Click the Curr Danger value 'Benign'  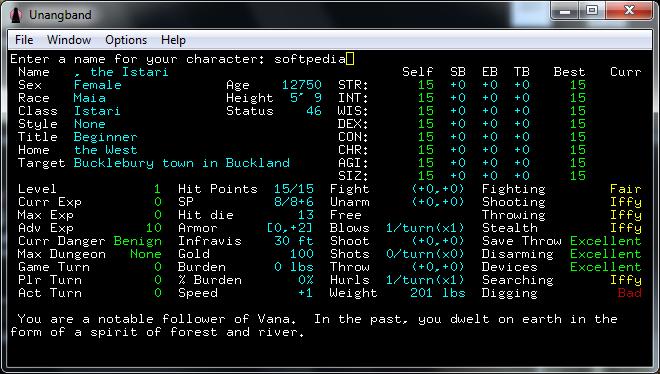tap(138, 241)
